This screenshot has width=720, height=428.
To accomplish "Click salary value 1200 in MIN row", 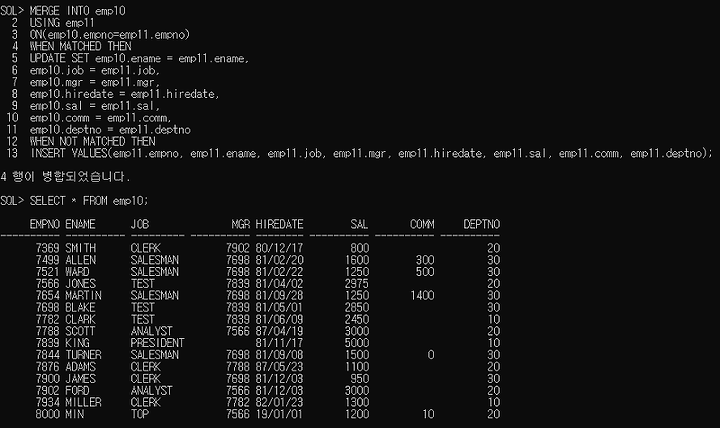I will [357, 414].
